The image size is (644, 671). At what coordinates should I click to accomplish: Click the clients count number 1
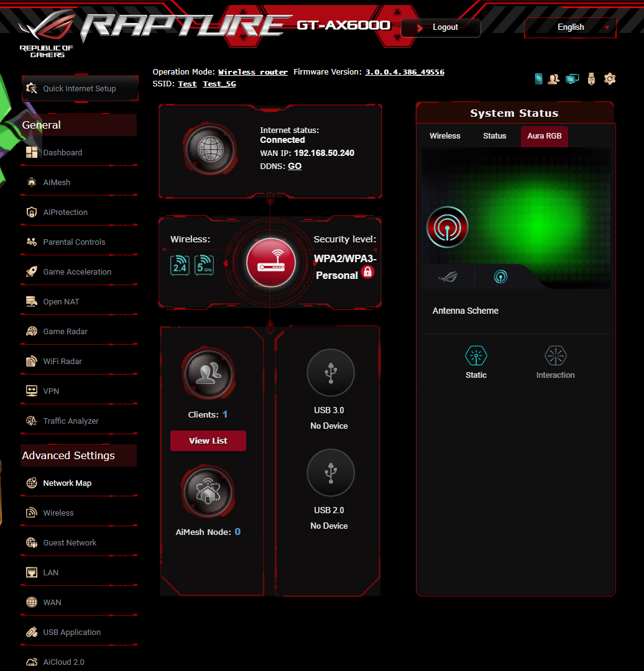click(225, 414)
